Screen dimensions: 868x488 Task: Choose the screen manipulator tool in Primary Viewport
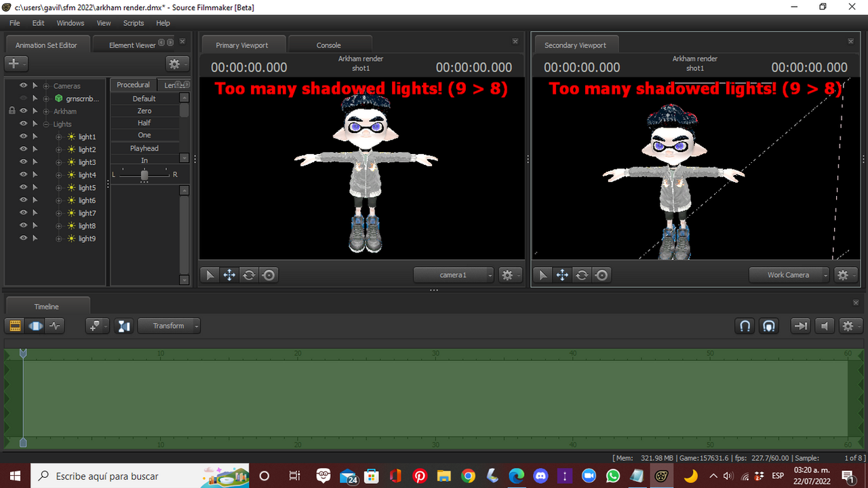tap(269, 275)
